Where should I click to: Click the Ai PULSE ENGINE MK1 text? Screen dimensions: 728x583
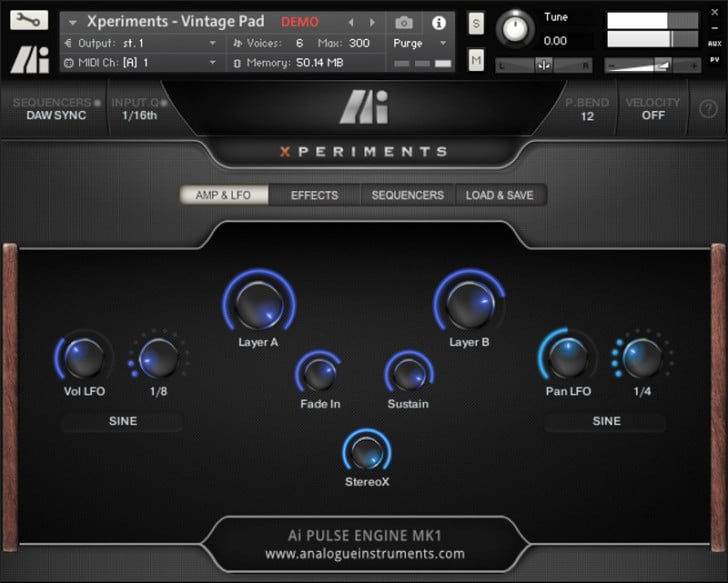[x=364, y=536]
